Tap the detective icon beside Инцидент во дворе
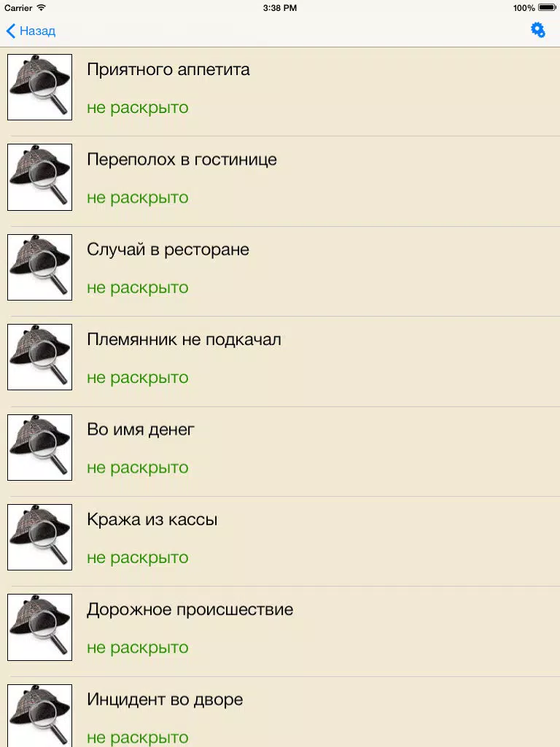This screenshot has height=747, width=560. point(40,716)
